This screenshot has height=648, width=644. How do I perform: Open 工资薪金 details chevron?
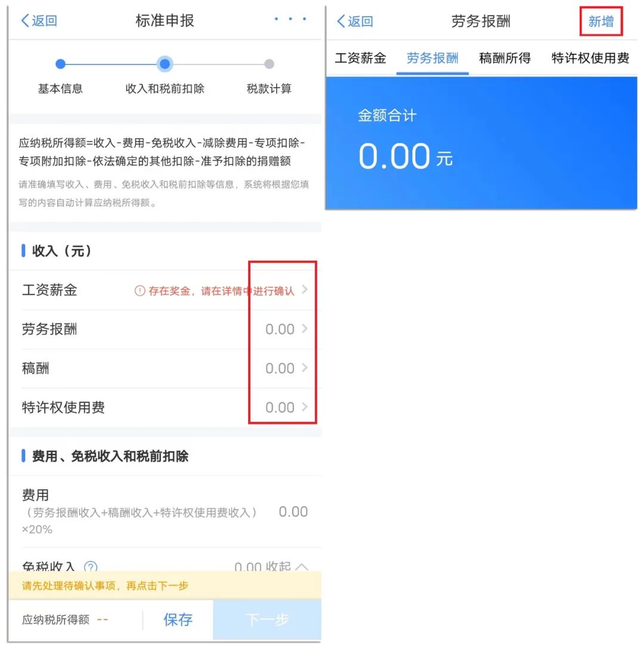(x=305, y=289)
